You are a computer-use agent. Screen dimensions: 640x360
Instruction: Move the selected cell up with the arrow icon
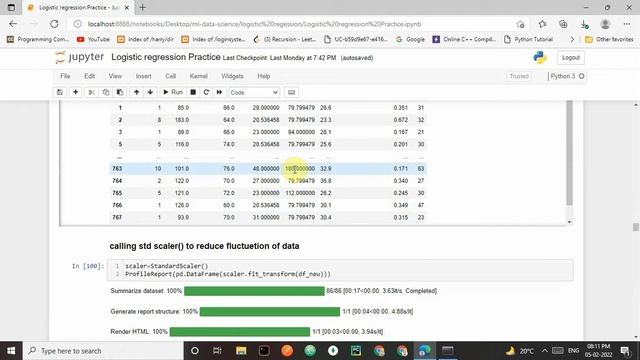coord(136,92)
